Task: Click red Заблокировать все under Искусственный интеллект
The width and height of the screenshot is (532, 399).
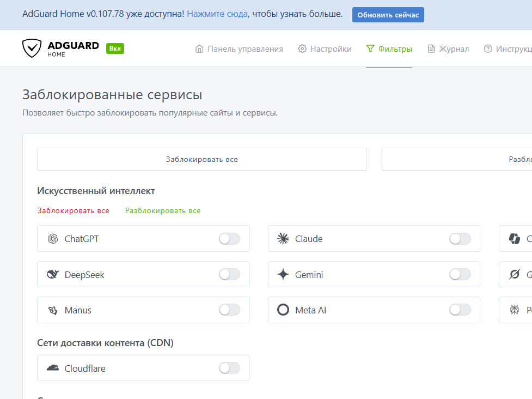Action: point(74,210)
